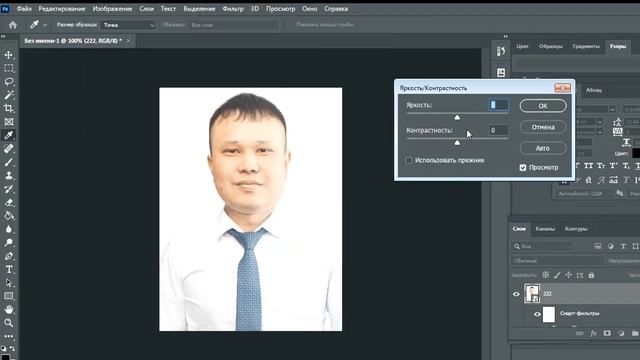The height and width of the screenshot is (360, 640).
Task: Select the Path Selection tool
Action: [x=9, y=283]
